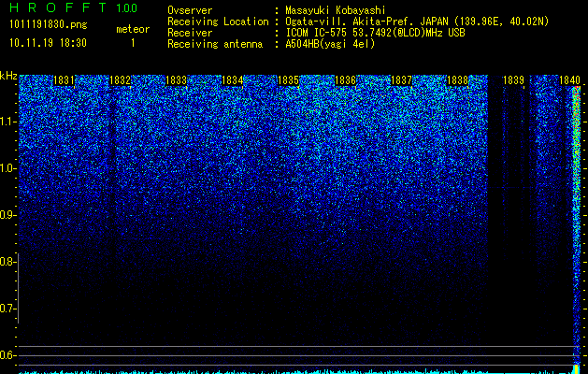The image size is (588, 374).
Task: Click the 1836 time marker
Action: 345,80
